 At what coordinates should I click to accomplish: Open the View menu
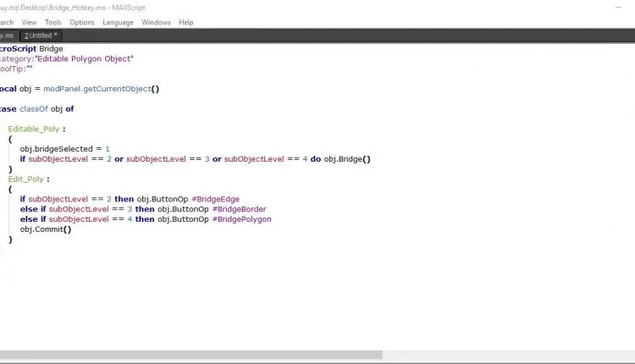(29, 22)
